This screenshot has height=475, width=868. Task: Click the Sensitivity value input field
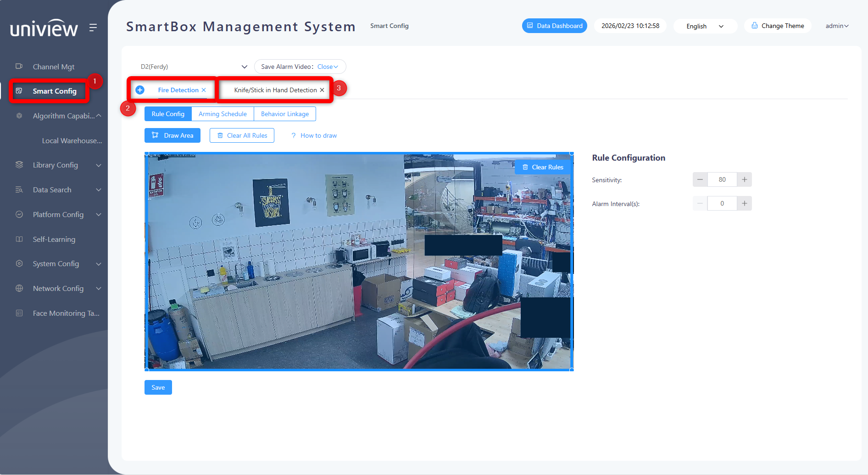coord(722,179)
